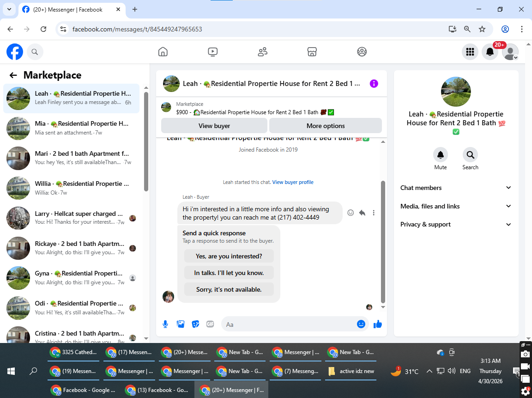Open the tab search dropdown arrow
Screen dimensions: 532x398
point(9,9)
